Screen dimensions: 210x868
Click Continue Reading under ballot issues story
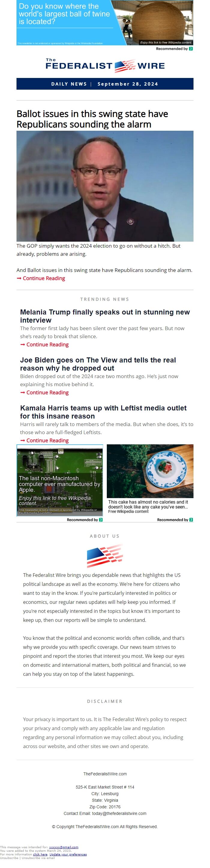[x=41, y=278]
